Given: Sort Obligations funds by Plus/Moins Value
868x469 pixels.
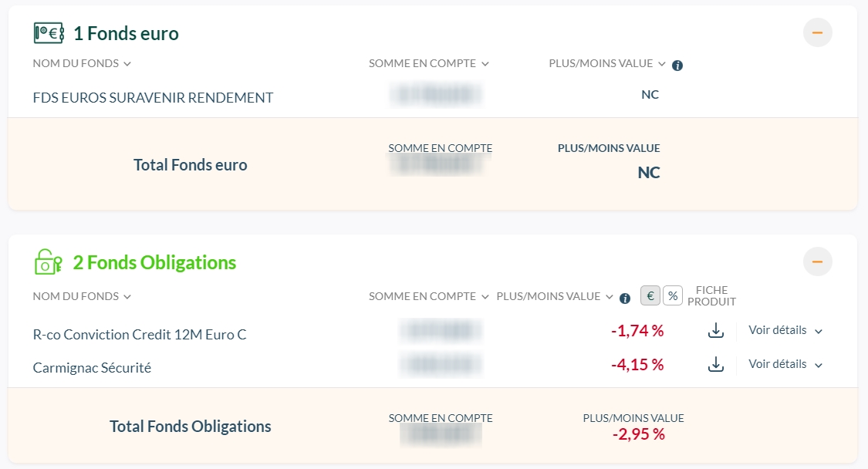Looking at the screenshot, I should [555, 296].
